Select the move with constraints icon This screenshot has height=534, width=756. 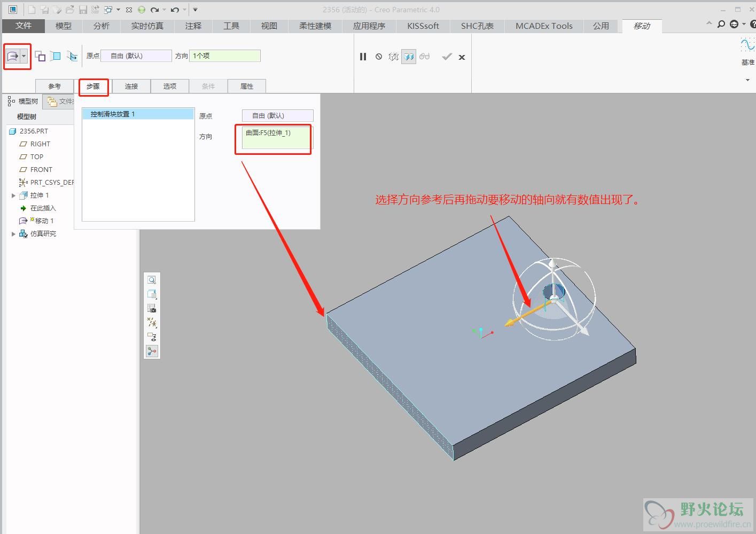point(56,56)
